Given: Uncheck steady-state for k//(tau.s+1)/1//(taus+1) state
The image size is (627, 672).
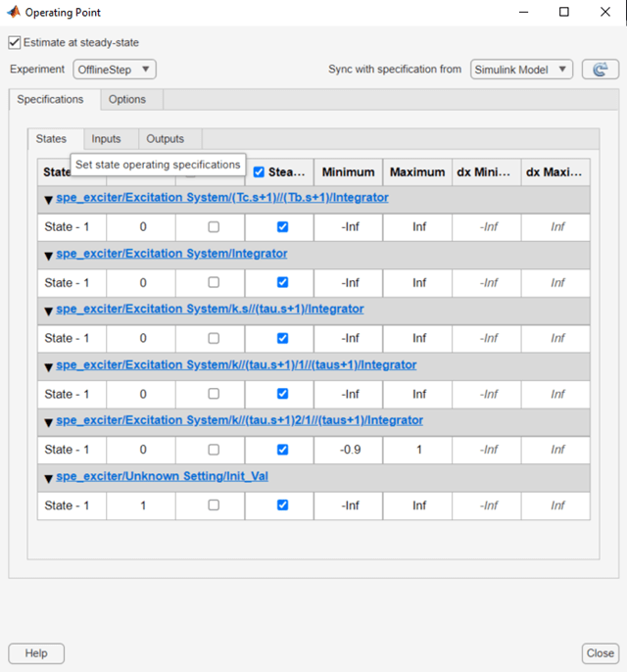Looking at the screenshot, I should (282, 394).
